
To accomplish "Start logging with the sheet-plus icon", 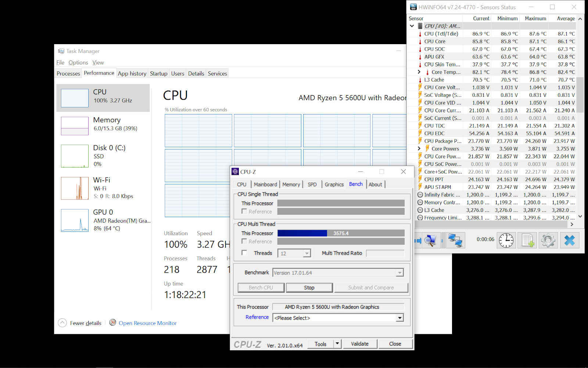I will click(x=527, y=241).
